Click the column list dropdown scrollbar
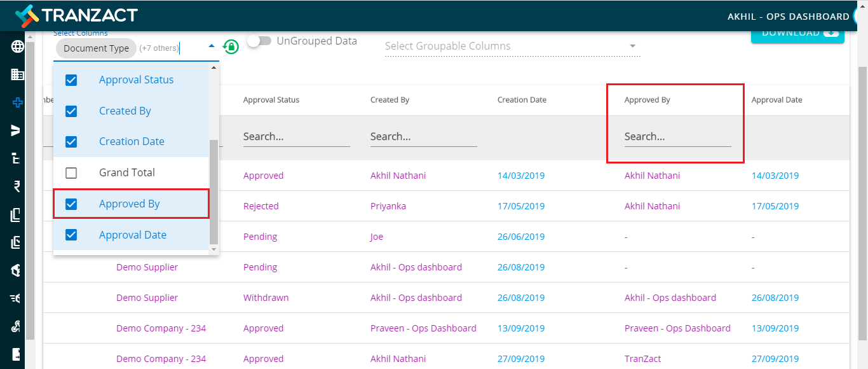Viewport: 868px width, 369px height. coord(214,192)
